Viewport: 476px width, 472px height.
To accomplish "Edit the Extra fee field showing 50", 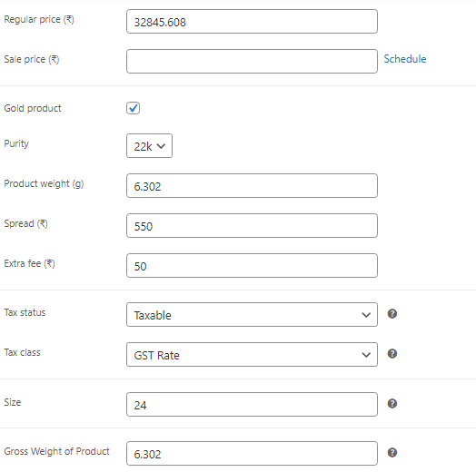I will click(x=252, y=266).
